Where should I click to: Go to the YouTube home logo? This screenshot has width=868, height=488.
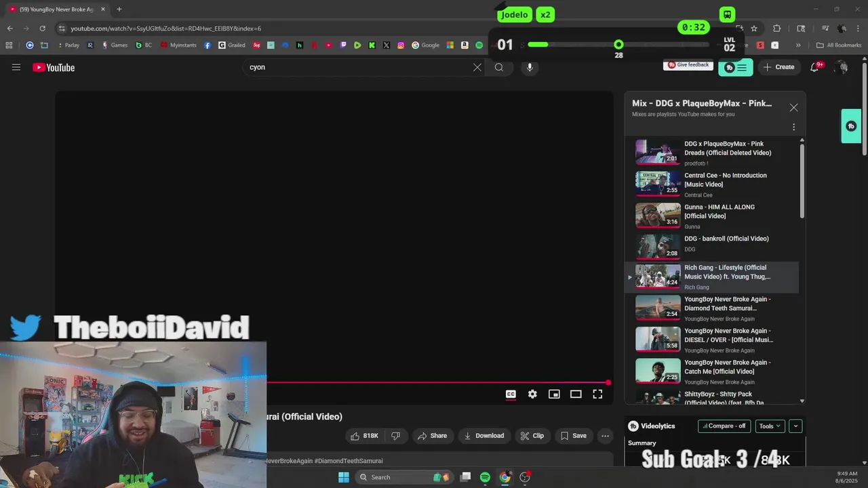coord(54,67)
